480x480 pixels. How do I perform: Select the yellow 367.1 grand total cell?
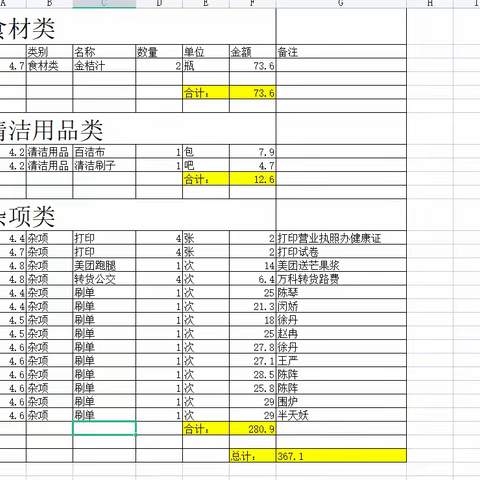click(x=341, y=456)
